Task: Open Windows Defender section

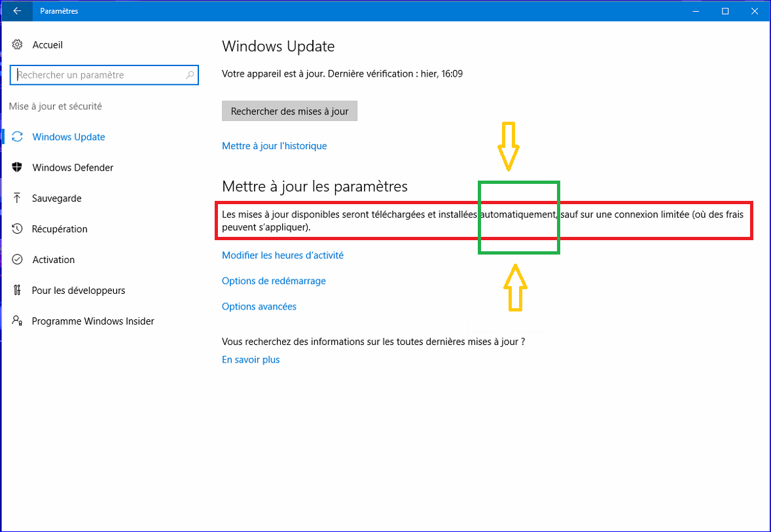Action: point(73,167)
